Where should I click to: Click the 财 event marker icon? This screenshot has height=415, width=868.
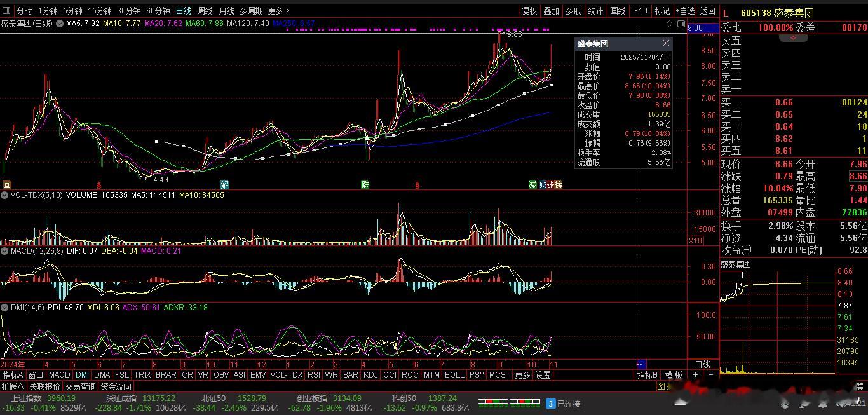click(x=543, y=185)
